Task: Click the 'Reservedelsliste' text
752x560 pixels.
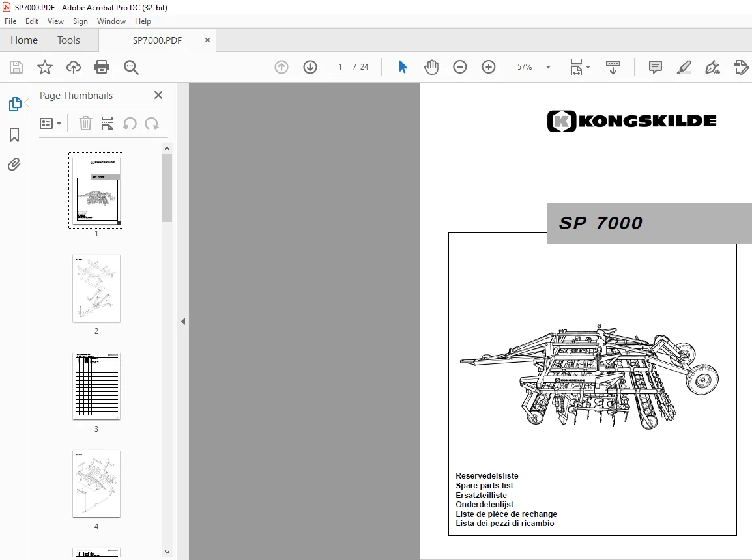Action: (487, 476)
